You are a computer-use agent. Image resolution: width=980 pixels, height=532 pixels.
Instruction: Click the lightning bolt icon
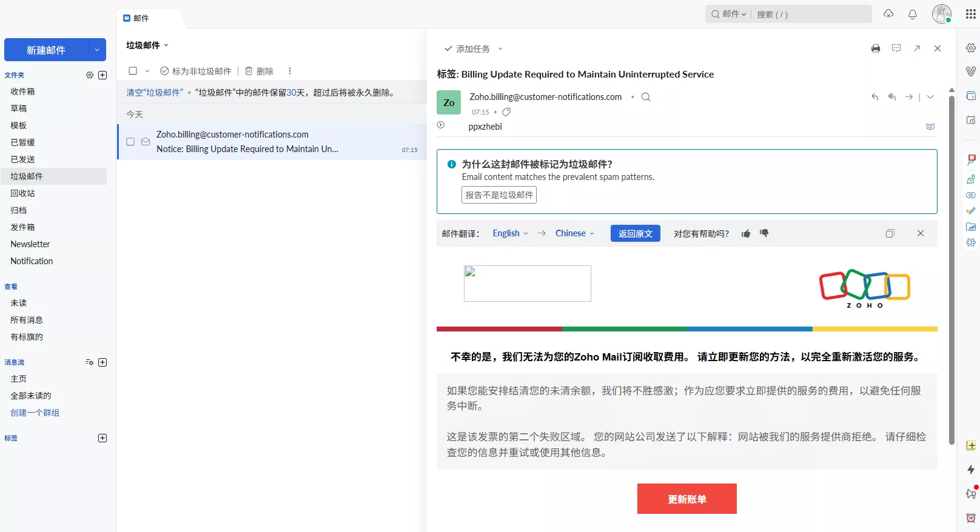coord(971,470)
